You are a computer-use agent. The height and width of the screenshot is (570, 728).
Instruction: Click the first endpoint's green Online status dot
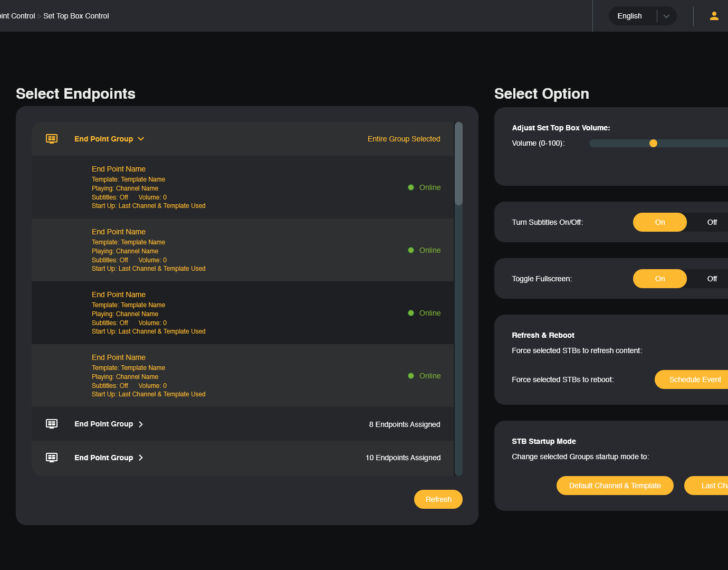pos(411,187)
